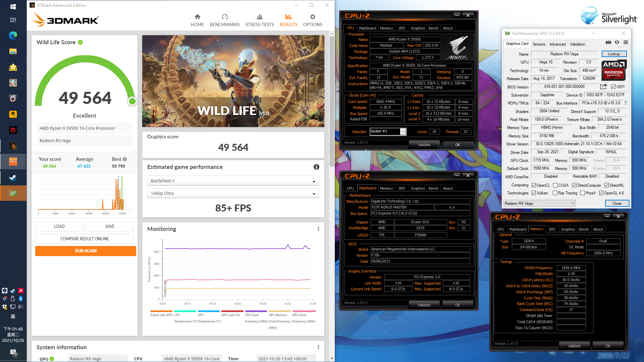644x362 pixels.
Task: Click the clock showing 下午 01:48
Action: coord(13,329)
